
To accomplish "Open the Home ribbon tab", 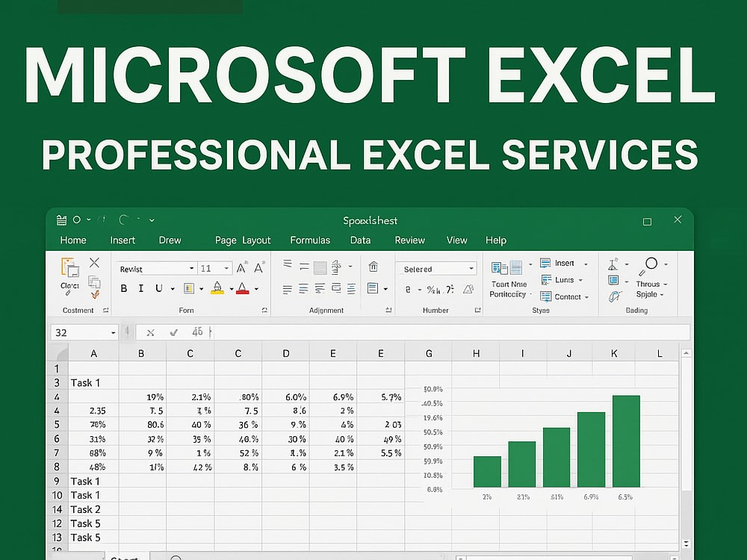I will point(73,240).
